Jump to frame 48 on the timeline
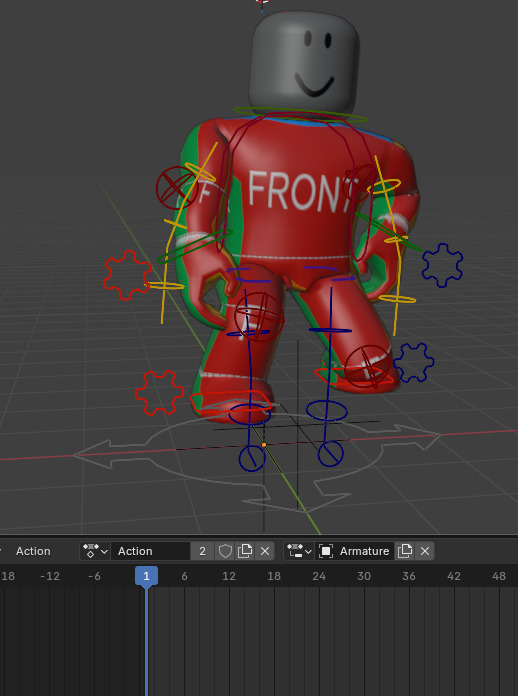 tap(498, 576)
